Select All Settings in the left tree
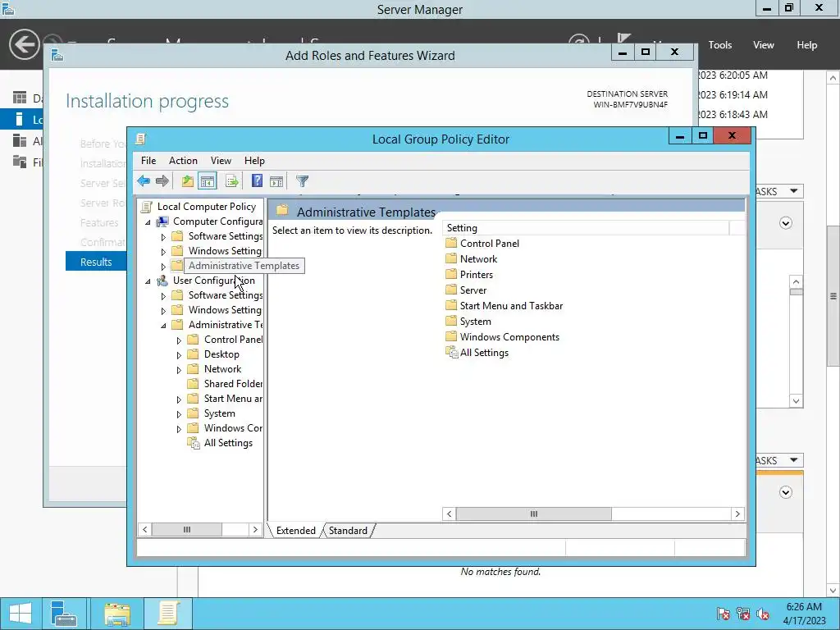This screenshot has height=630, width=840. click(228, 443)
